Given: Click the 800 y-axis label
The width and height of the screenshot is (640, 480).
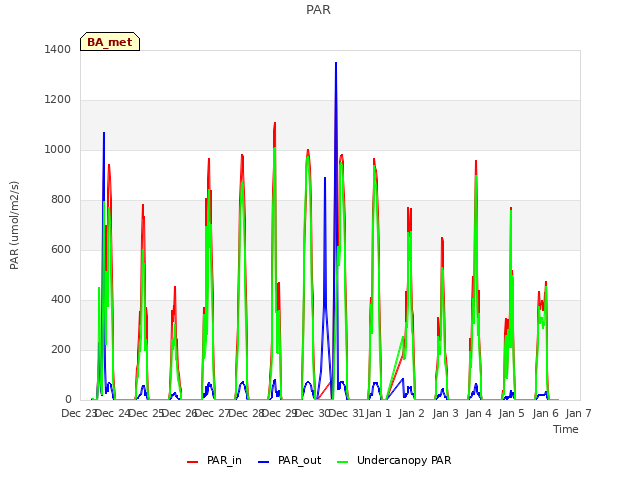Looking at the screenshot, I should (61, 200).
